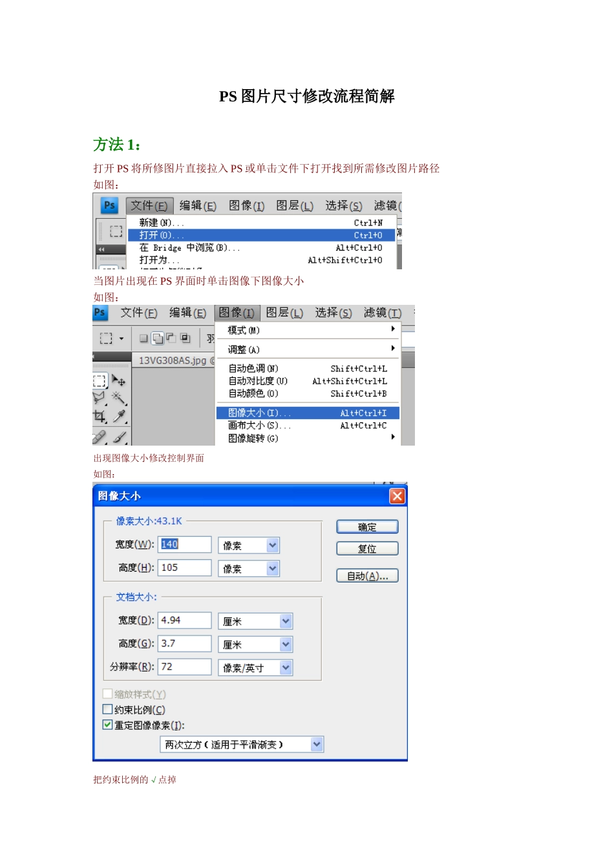Screen dimensions: 614x868
Task: Click the 宽度(W) field showing 140
Action: (185, 544)
